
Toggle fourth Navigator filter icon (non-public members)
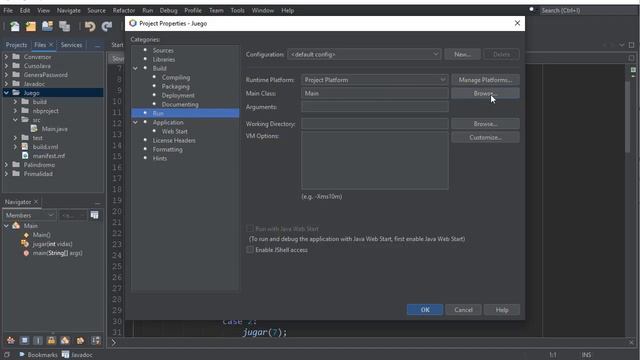(51, 340)
